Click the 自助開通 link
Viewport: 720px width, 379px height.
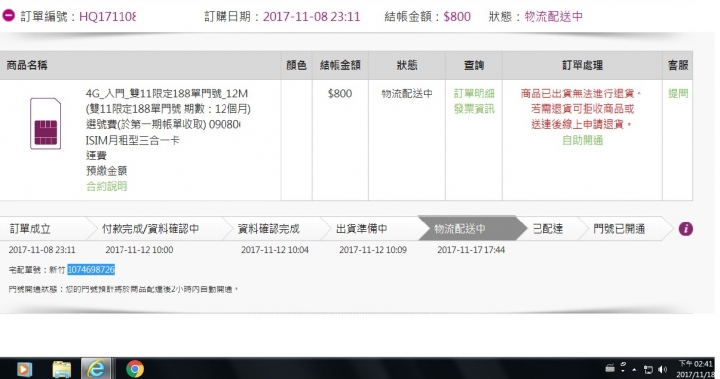point(582,140)
